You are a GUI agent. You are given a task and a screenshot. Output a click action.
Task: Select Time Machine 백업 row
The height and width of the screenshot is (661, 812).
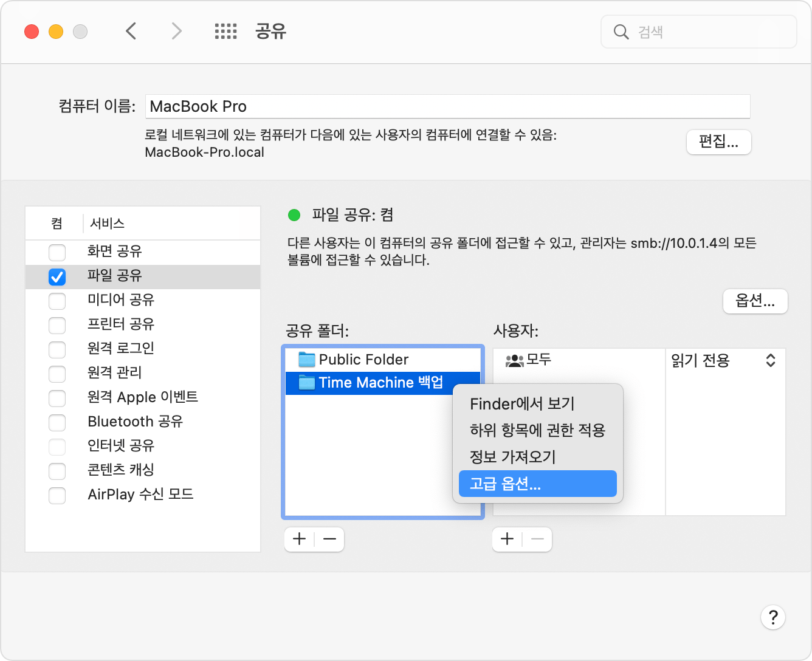[x=383, y=383]
